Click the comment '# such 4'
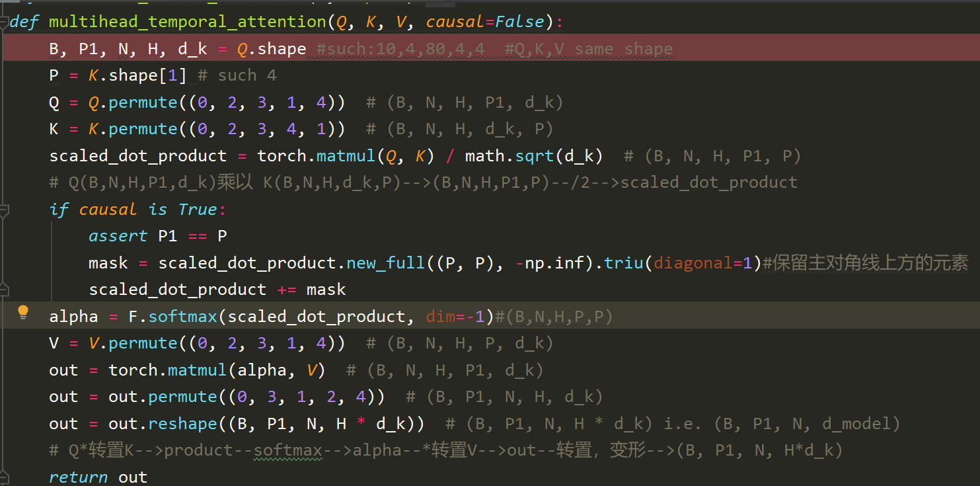This screenshot has width=980, height=486. 237,75
